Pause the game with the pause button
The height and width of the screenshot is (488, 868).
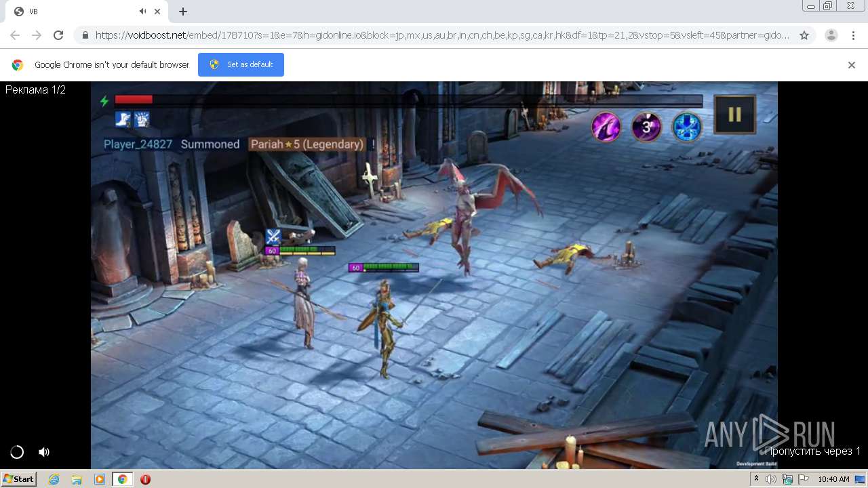tap(734, 114)
